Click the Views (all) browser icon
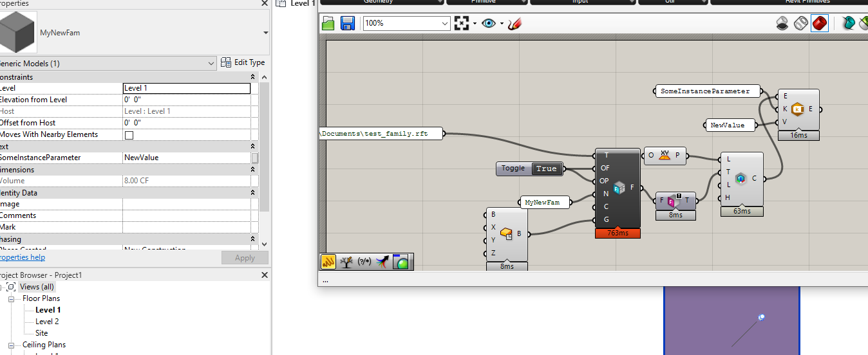Screen dimensions: 868x355 click(11, 287)
